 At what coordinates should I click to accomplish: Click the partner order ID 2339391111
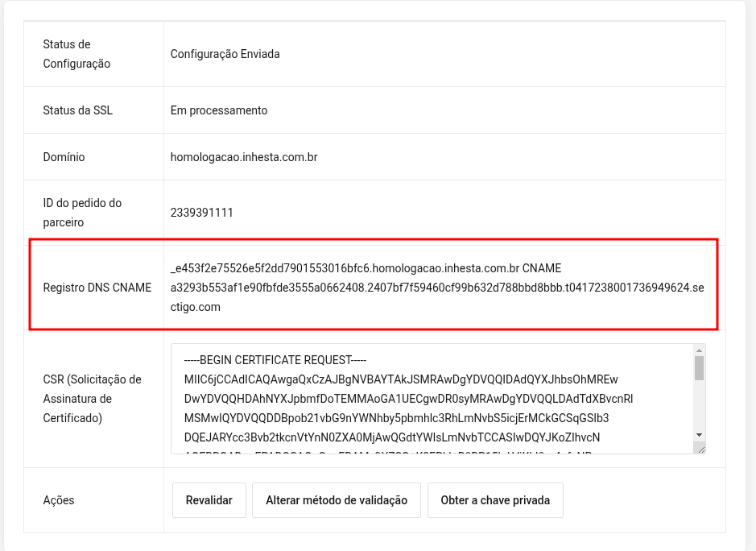pyautogui.click(x=201, y=213)
